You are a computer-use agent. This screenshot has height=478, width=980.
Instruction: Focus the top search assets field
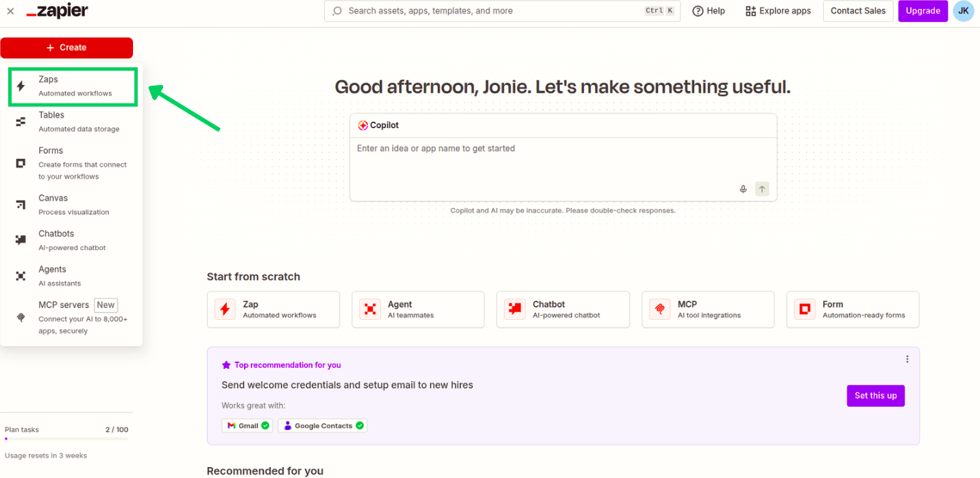pyautogui.click(x=502, y=11)
